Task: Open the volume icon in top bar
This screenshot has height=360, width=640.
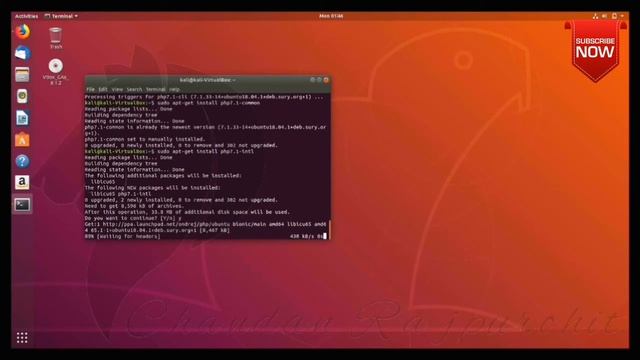Action: tap(605, 16)
